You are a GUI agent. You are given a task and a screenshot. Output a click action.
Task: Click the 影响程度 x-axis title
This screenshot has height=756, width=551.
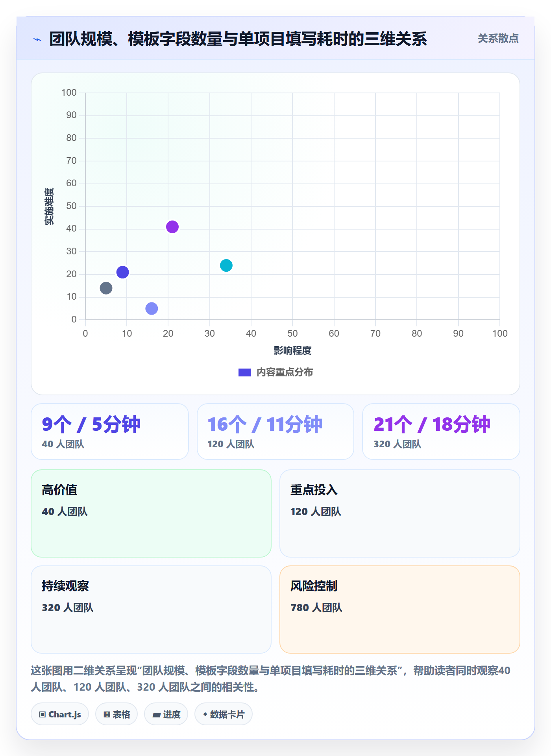tap(292, 350)
